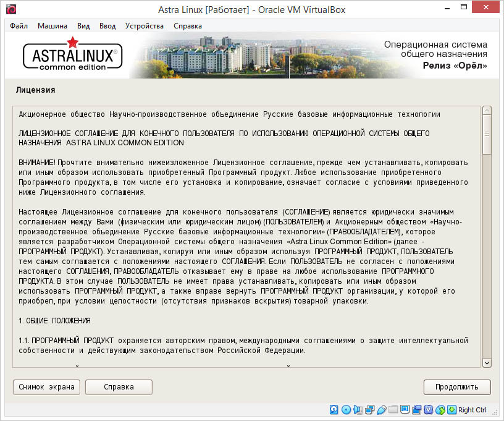Viewport: 504px width, 421px height.
Task: Click the display settings status icon
Action: (405, 409)
